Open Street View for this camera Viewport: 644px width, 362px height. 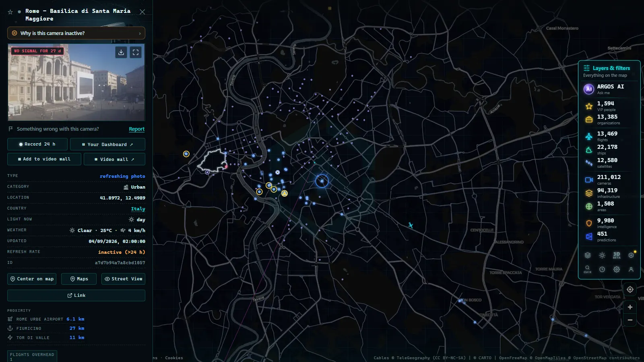coord(123,279)
